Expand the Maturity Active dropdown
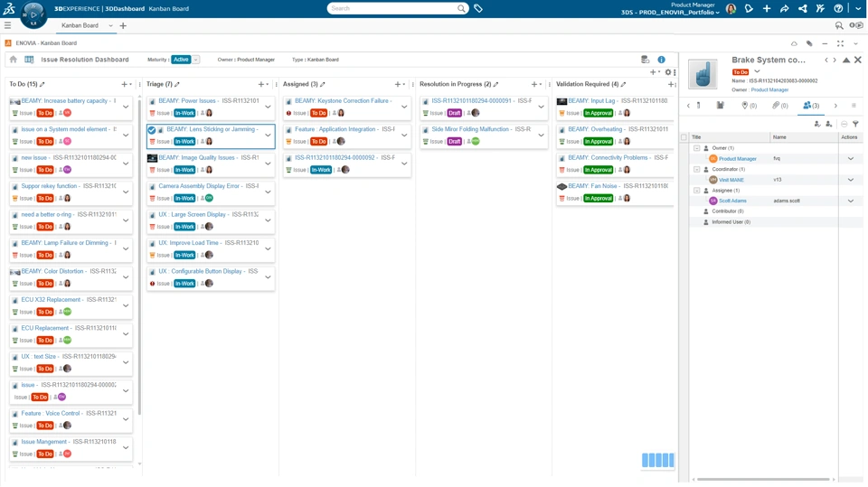The height and width of the screenshot is (487, 868). click(x=195, y=60)
